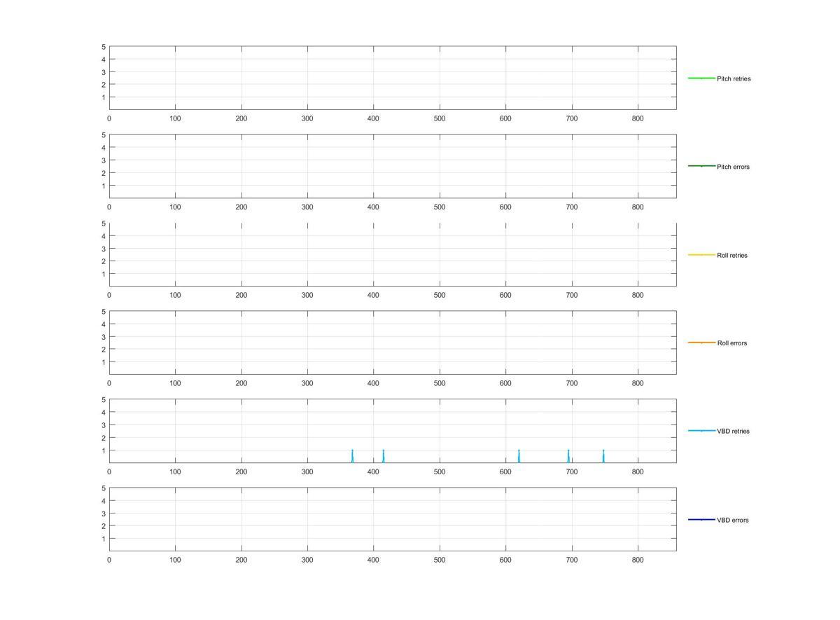This screenshot has height=620, width=840.
Task: Click the y-axis 2 label of VBD errors plot
Action: 103,526
